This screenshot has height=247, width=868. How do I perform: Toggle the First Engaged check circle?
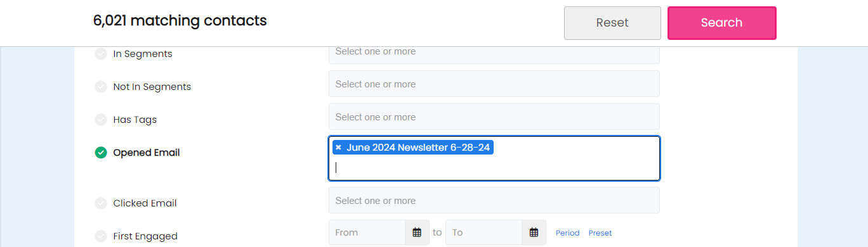click(x=101, y=236)
